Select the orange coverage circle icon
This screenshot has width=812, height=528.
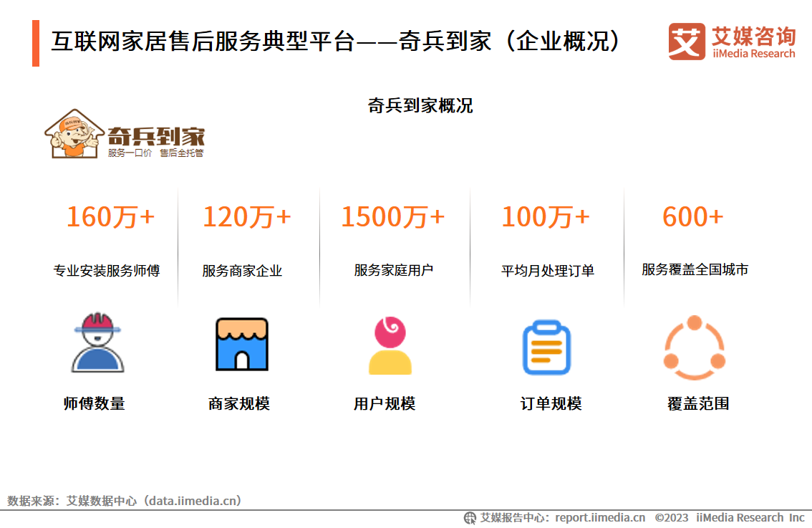[695, 347]
